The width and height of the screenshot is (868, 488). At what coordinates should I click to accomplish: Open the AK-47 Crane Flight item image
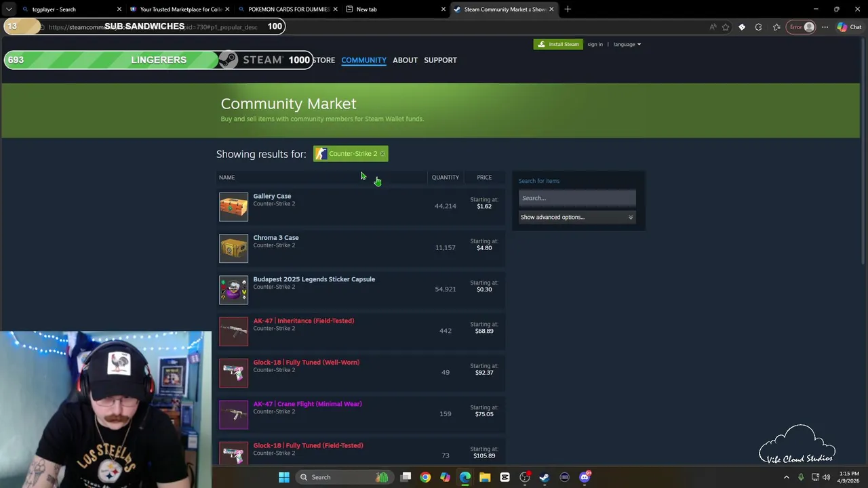(x=233, y=414)
